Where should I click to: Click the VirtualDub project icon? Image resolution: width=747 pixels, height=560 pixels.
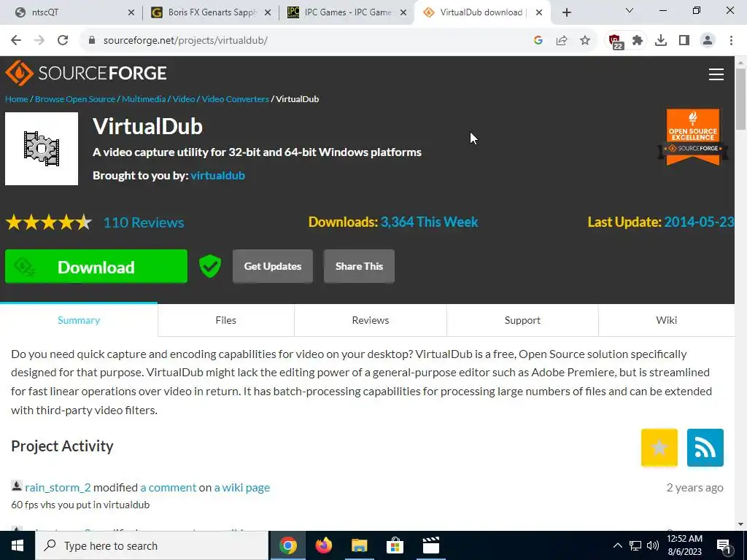coord(42,149)
